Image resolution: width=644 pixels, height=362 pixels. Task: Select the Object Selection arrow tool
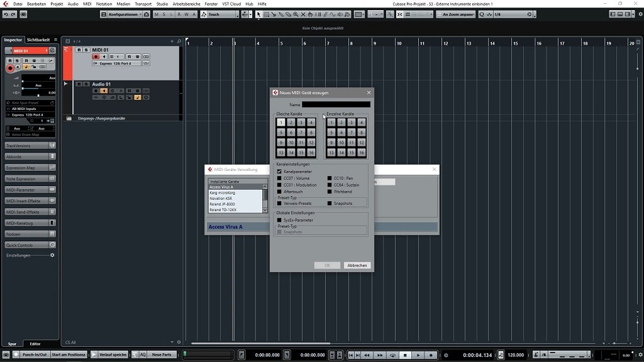(258, 14)
